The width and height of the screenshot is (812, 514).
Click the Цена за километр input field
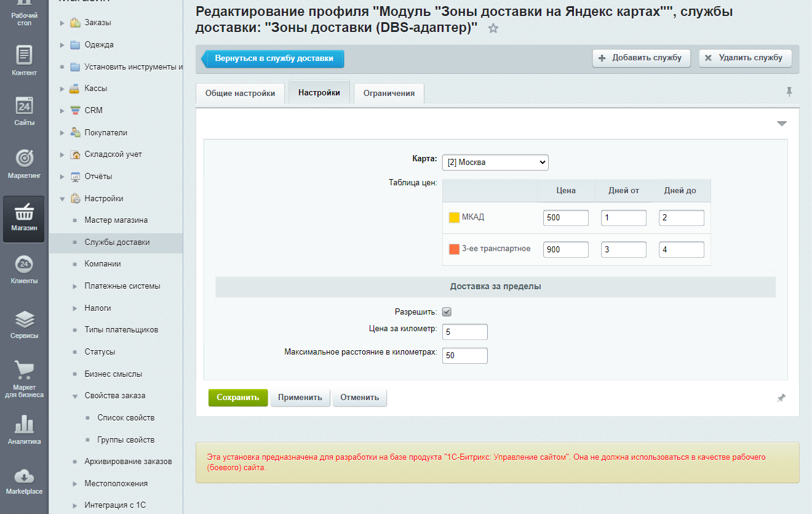coord(464,332)
